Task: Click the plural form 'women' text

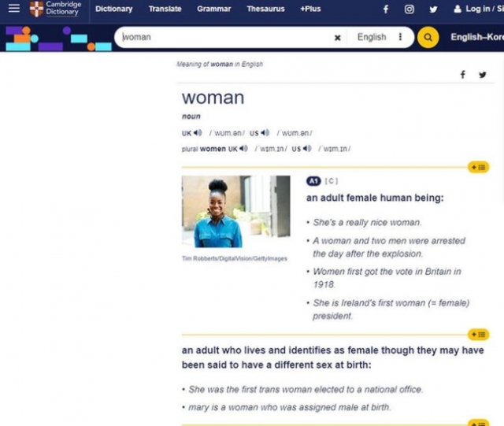Action: pos(213,149)
